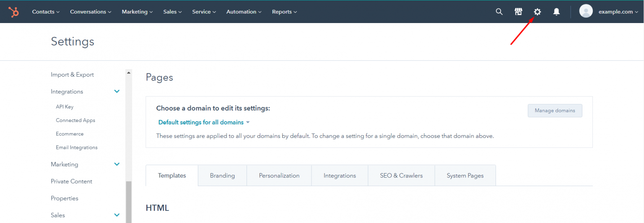
Task: Open the notifications bell
Action: point(556,12)
